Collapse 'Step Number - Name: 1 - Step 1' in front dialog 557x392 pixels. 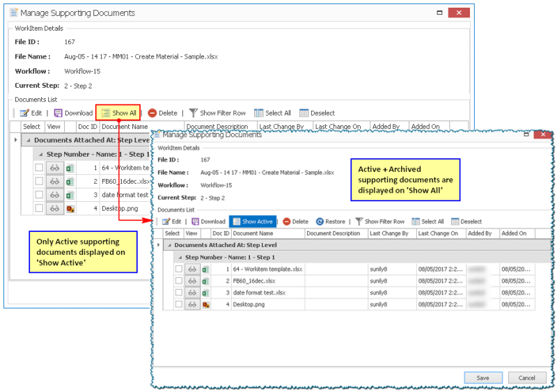click(179, 257)
